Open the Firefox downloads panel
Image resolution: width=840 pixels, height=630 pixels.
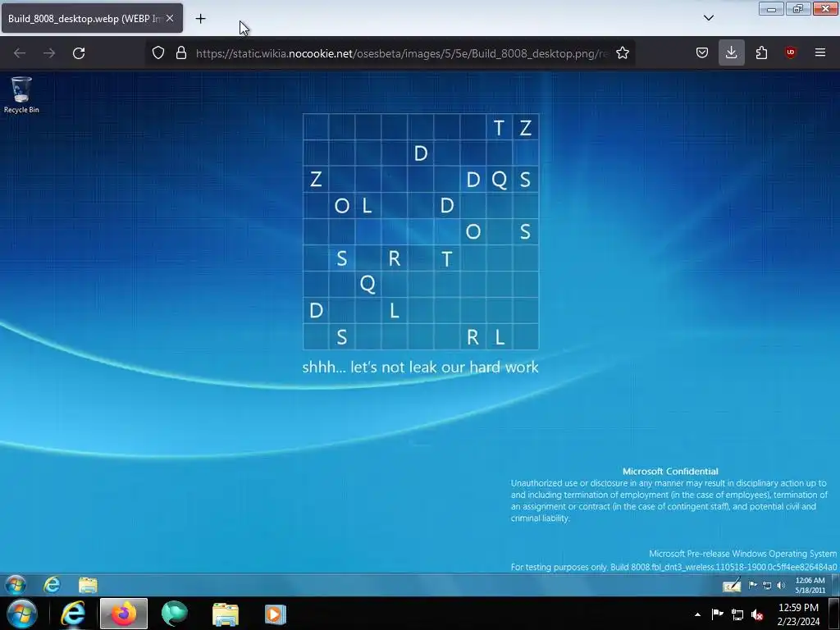click(x=731, y=52)
